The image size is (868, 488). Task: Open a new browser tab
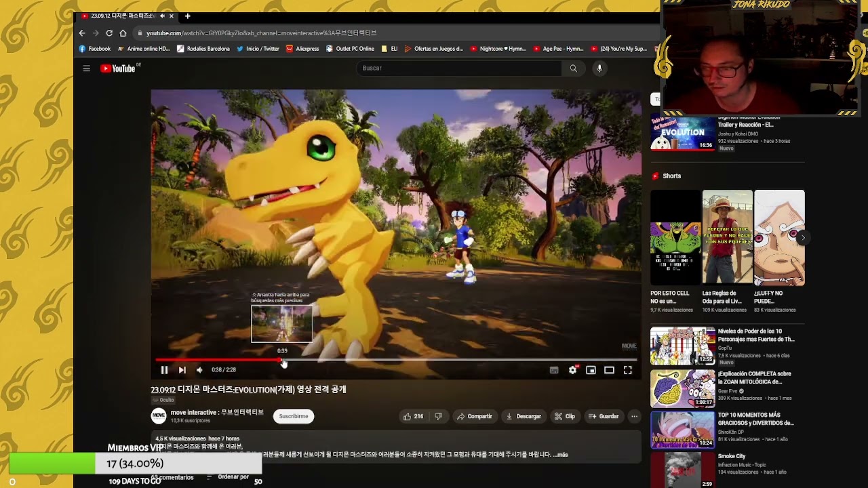click(x=187, y=16)
